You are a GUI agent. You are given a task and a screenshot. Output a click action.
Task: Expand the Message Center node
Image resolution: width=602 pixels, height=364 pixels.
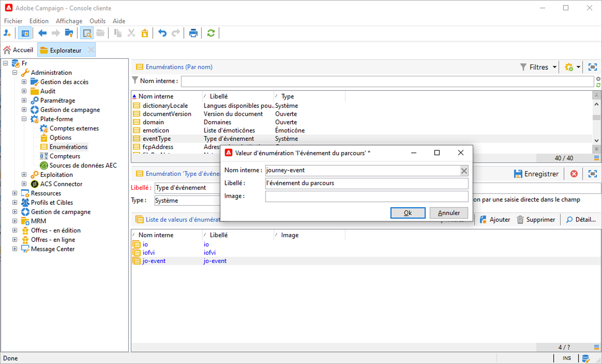15,249
